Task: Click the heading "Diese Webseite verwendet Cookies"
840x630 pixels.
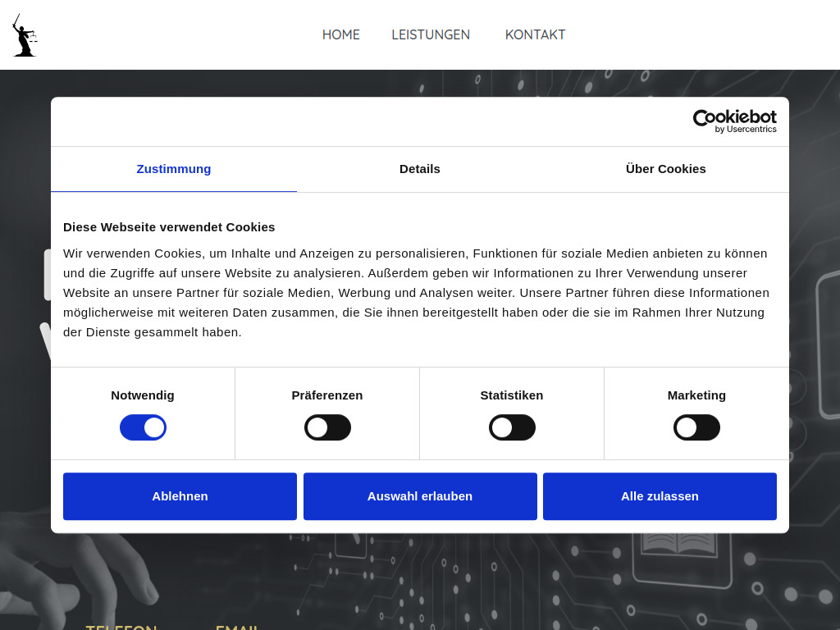Action: [x=169, y=227]
